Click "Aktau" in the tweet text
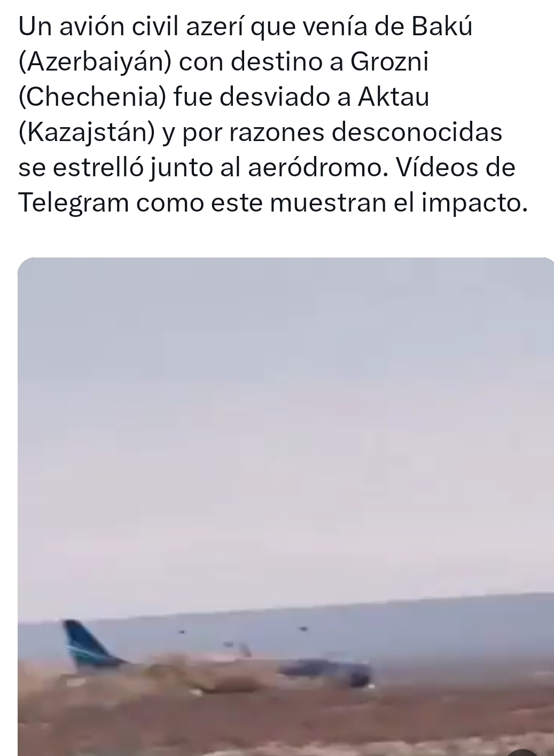The height and width of the screenshot is (756, 554). pyautogui.click(x=393, y=97)
